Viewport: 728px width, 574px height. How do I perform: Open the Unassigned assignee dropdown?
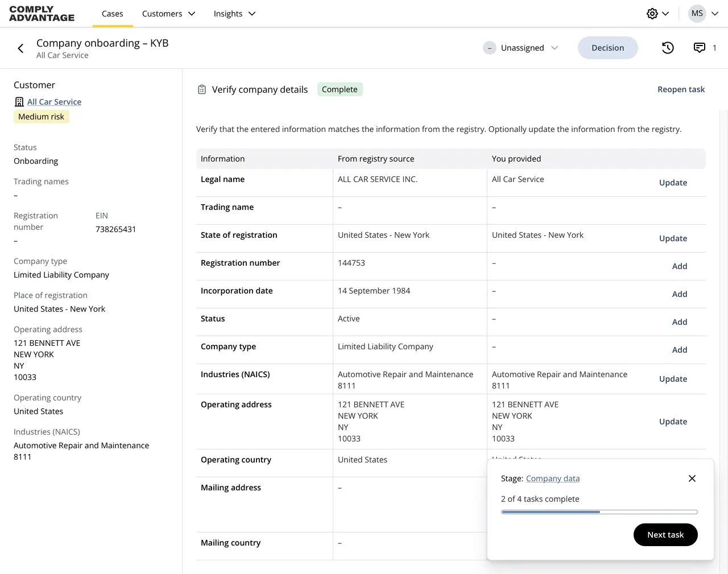521,48
